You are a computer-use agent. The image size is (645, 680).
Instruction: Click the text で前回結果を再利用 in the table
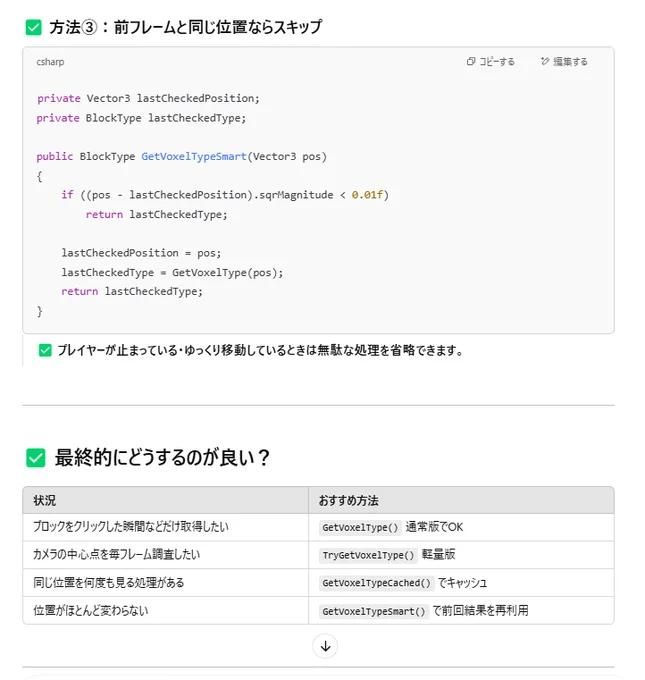[x=480, y=611]
